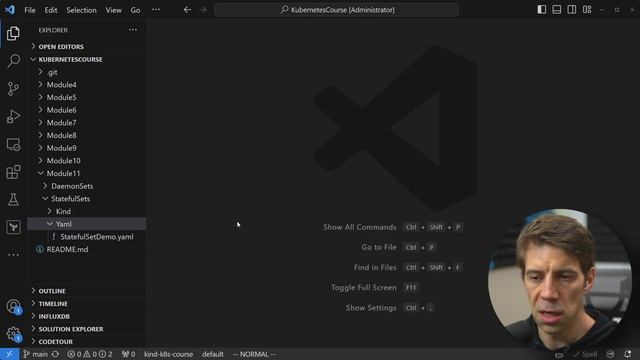Click the default namespace status item

(213, 354)
